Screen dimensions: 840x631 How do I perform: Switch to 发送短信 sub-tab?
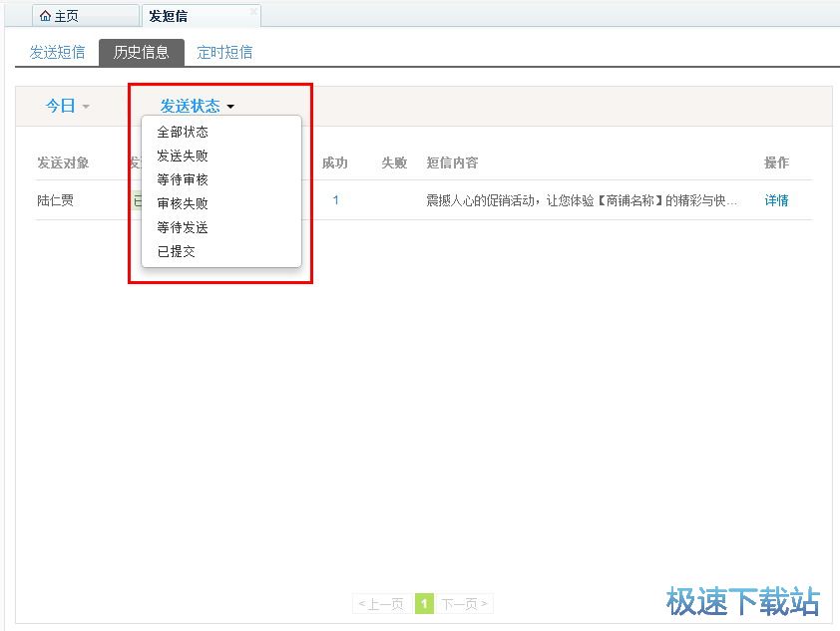[57, 52]
